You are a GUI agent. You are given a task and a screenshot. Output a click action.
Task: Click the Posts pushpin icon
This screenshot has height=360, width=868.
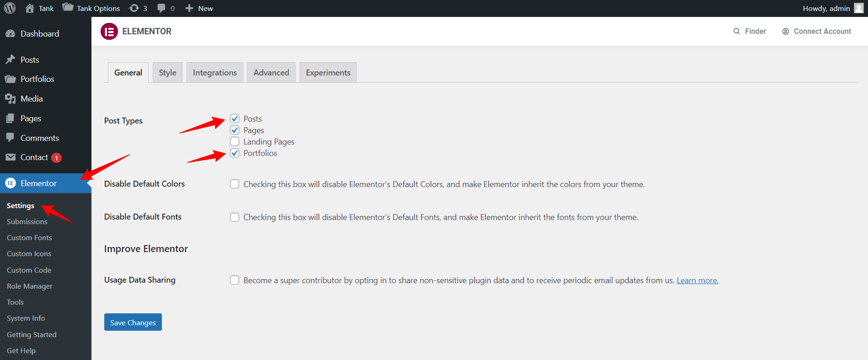click(x=10, y=59)
